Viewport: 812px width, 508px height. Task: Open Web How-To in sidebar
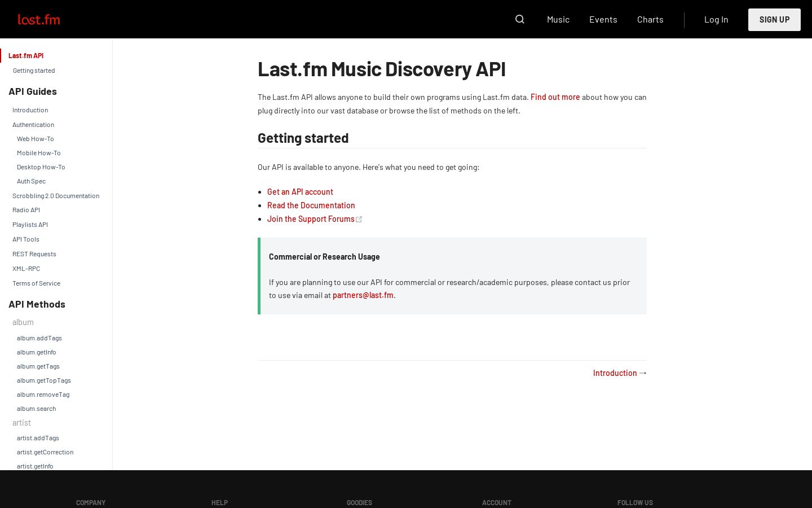(36, 139)
